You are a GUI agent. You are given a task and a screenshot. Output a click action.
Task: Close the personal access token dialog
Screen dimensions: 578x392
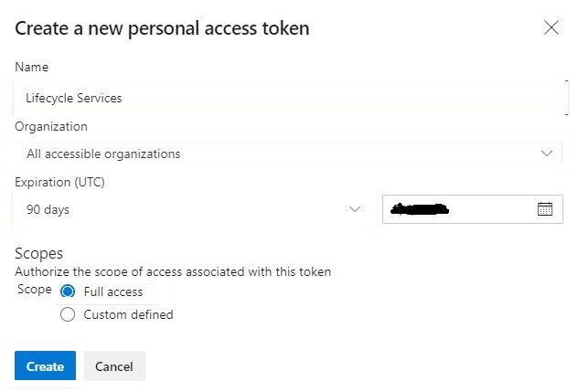551,27
